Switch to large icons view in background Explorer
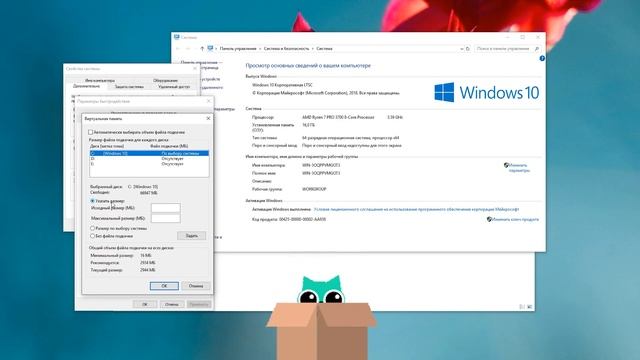The width and height of the screenshot is (640, 360). (x=529, y=307)
